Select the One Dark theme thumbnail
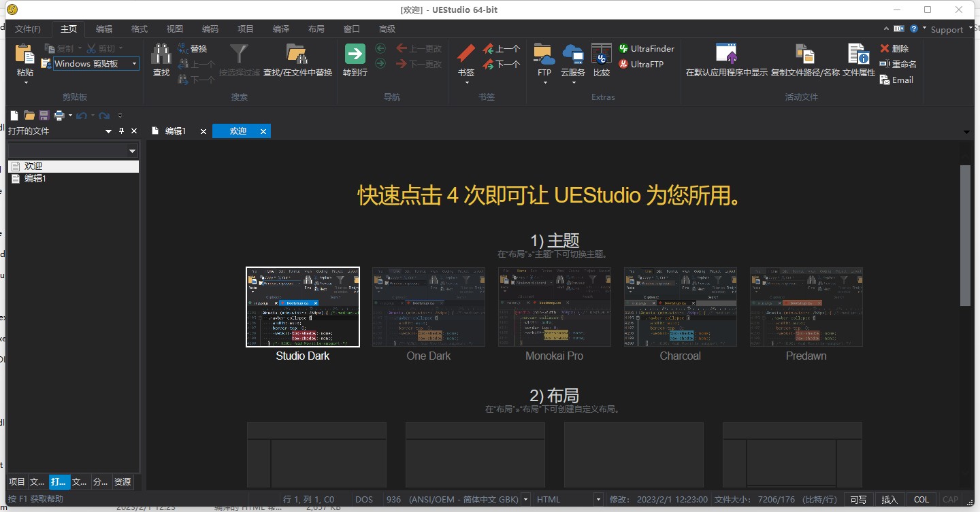Viewport: 980px width, 512px height. tap(429, 307)
